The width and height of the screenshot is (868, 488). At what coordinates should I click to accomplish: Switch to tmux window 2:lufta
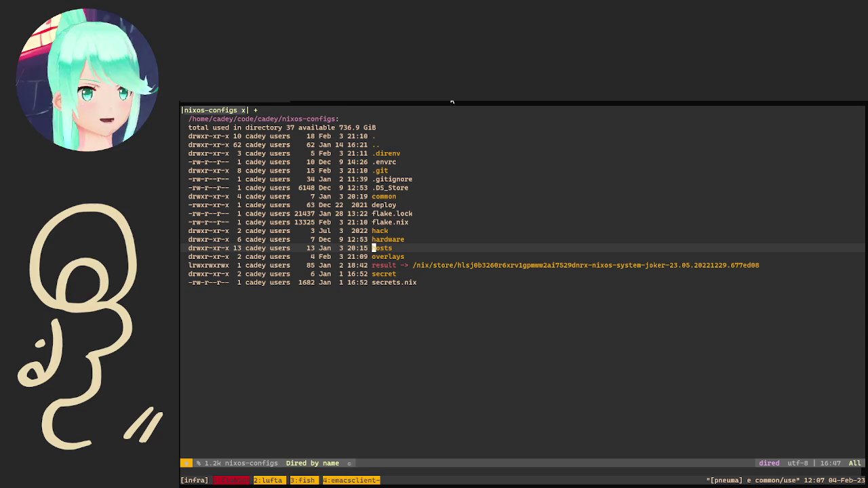click(x=268, y=480)
